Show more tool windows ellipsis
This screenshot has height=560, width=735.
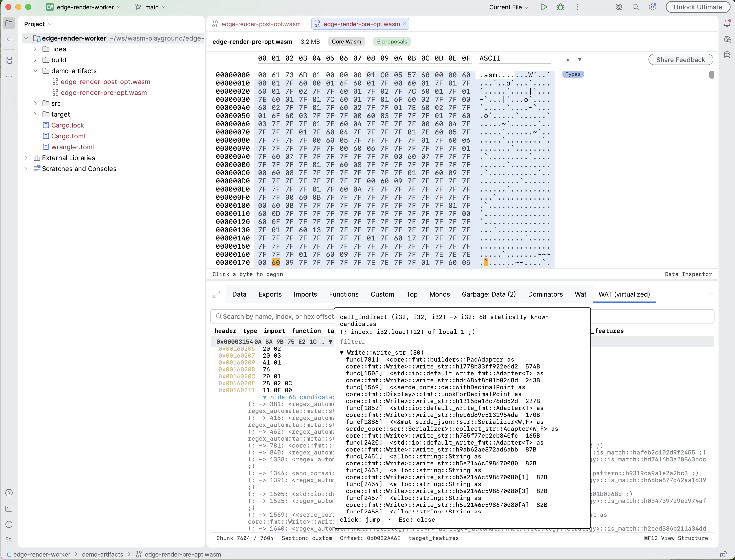[x=9, y=76]
